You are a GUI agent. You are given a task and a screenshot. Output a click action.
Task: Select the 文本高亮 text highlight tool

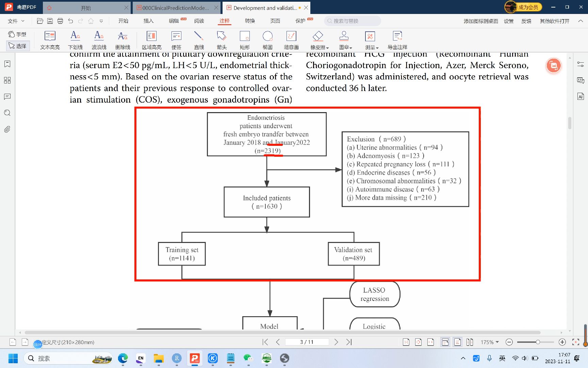[50, 40]
